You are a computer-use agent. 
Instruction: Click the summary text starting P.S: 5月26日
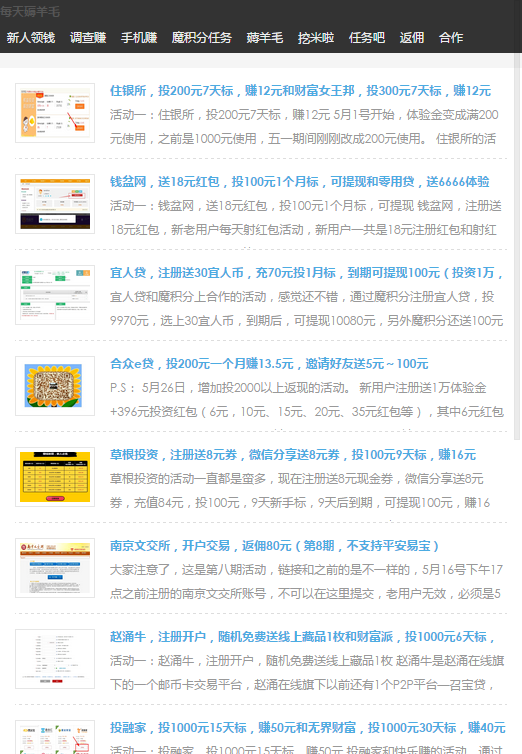coord(307,399)
